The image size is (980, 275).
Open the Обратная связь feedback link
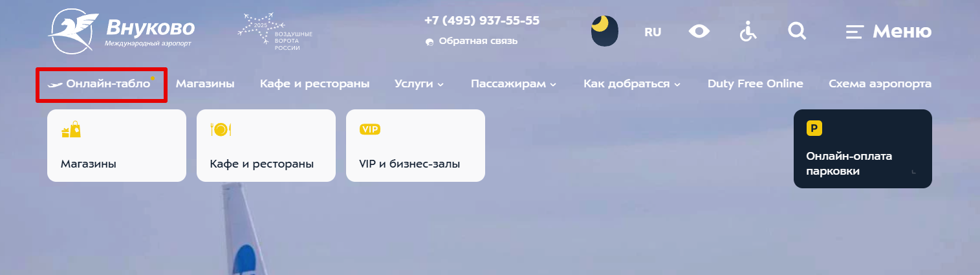click(x=472, y=41)
